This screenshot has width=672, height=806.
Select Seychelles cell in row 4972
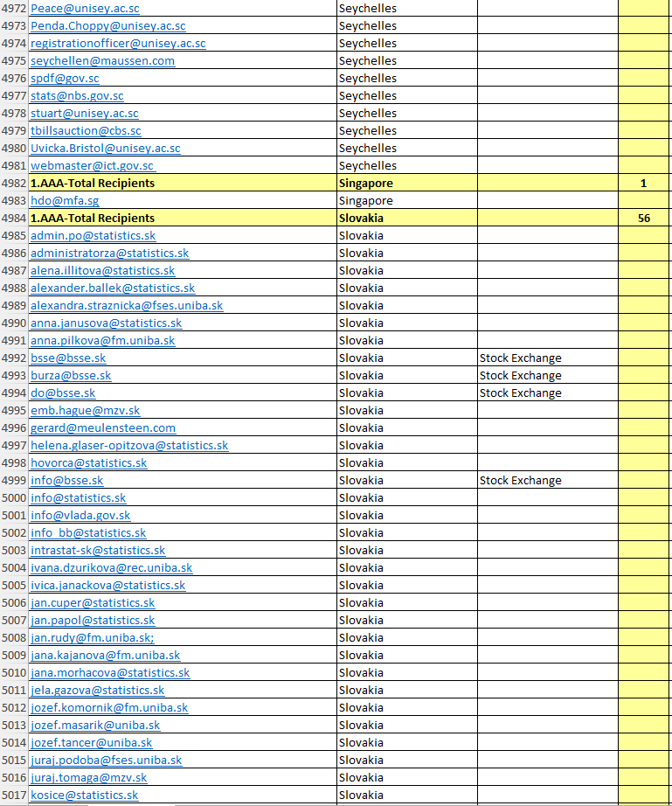407,8
